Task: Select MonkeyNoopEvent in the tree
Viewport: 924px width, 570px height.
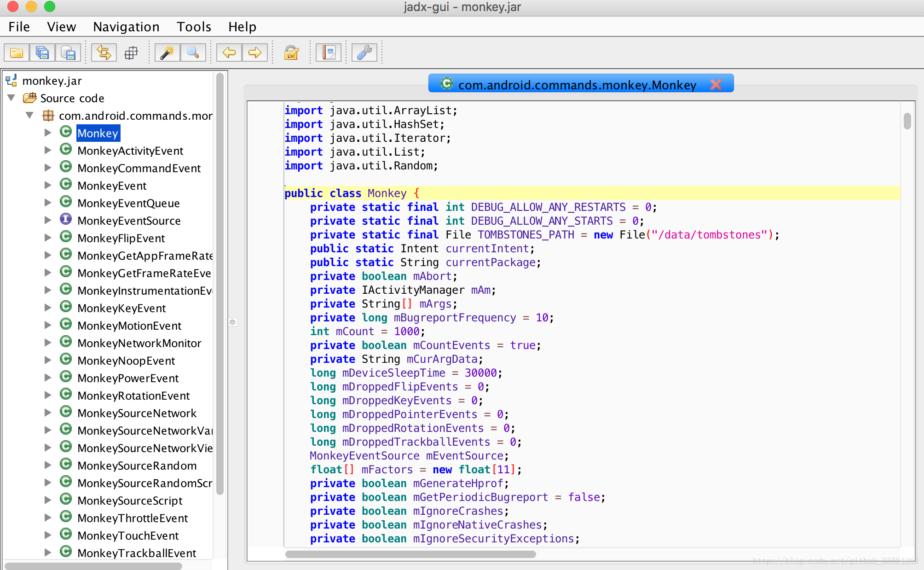Action: (126, 361)
